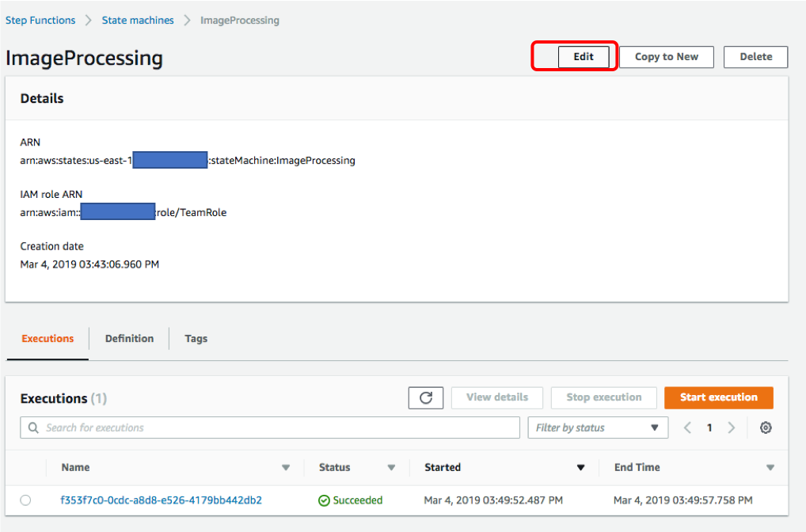Go to next page of executions

(x=732, y=427)
